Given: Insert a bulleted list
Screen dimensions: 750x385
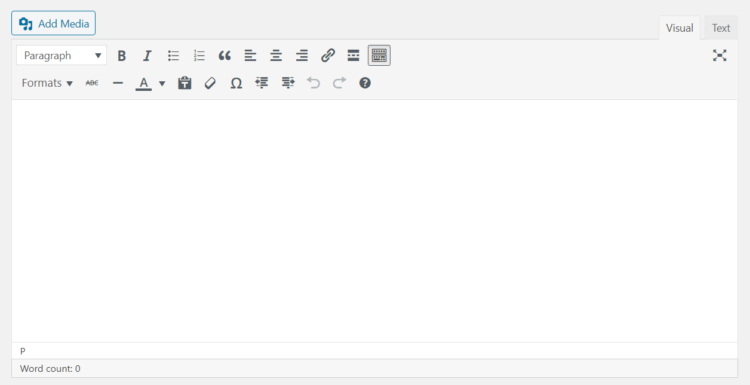Looking at the screenshot, I should coord(173,55).
